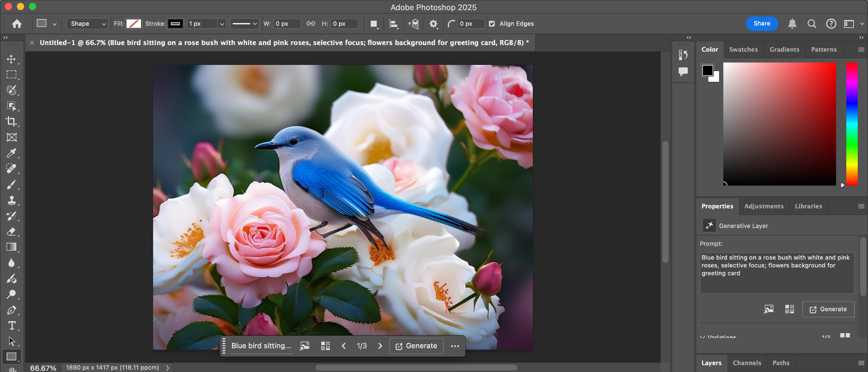Image resolution: width=868 pixels, height=372 pixels.
Task: Switch to the Swatches tab
Action: tap(743, 50)
